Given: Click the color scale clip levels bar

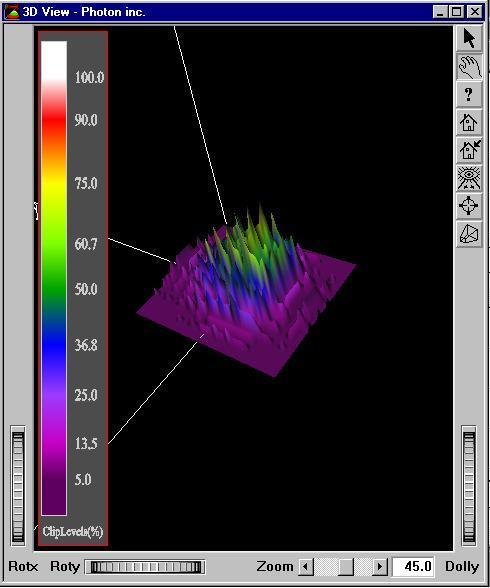Looking at the screenshot, I should pos(54,278).
